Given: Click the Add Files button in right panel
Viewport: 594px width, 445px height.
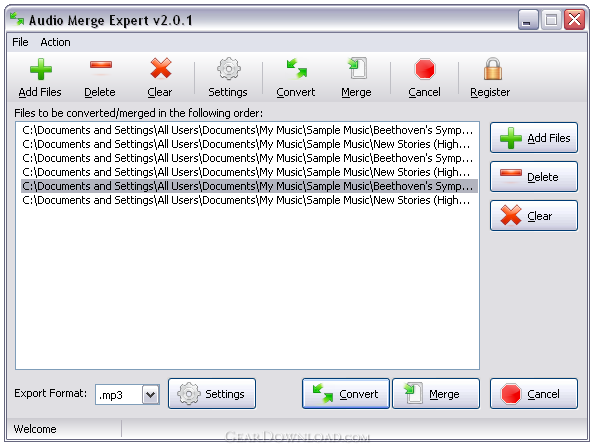Looking at the screenshot, I should click(x=534, y=138).
